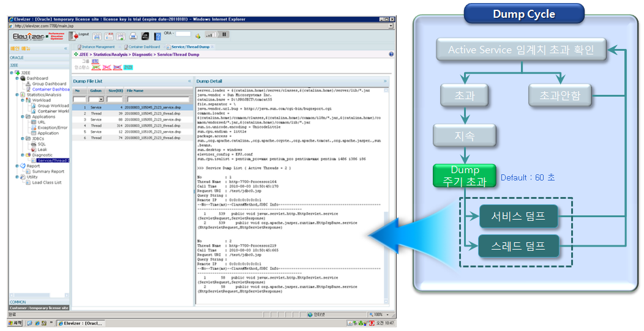Open Group Dashboard in tree

point(50,84)
